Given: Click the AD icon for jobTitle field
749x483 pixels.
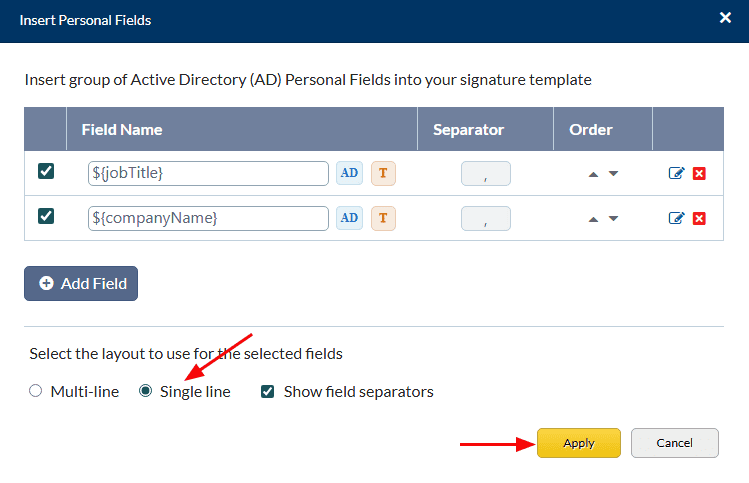Looking at the screenshot, I should coord(349,173).
